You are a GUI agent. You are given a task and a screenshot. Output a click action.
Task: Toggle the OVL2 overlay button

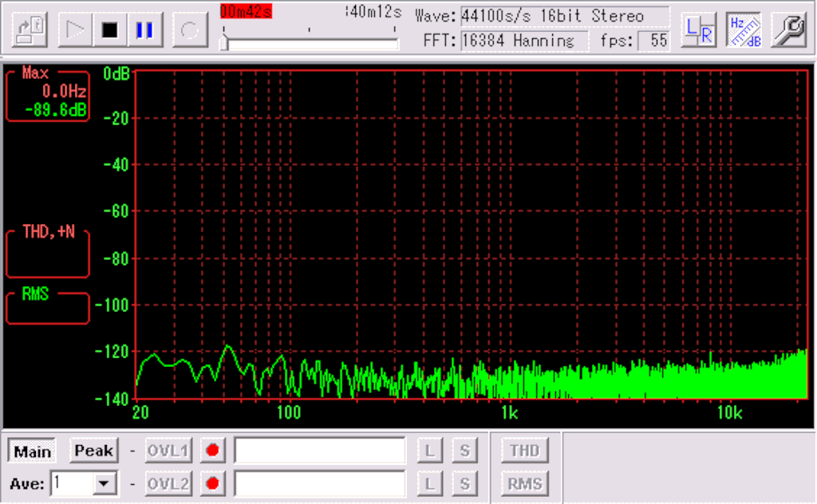tap(168, 484)
